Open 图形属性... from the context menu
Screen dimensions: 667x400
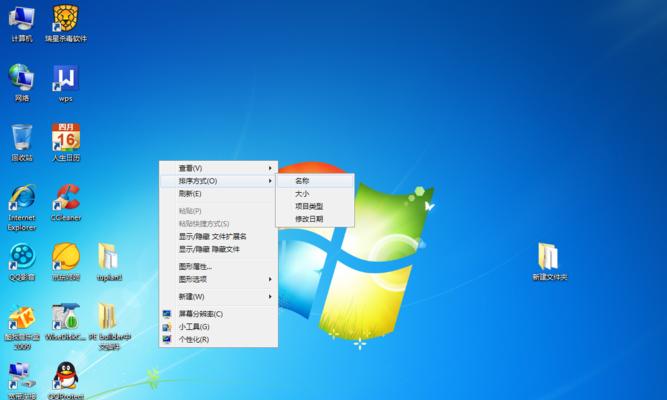click(219, 267)
